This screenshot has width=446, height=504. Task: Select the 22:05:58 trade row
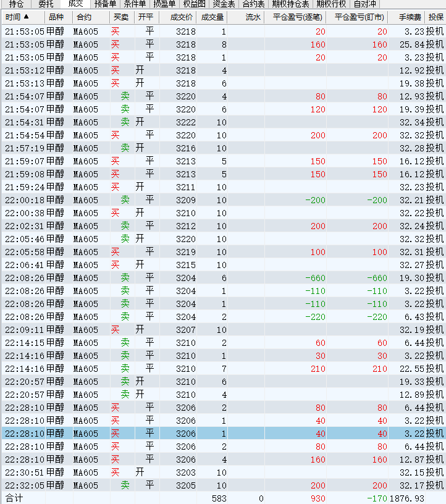coord(224,251)
